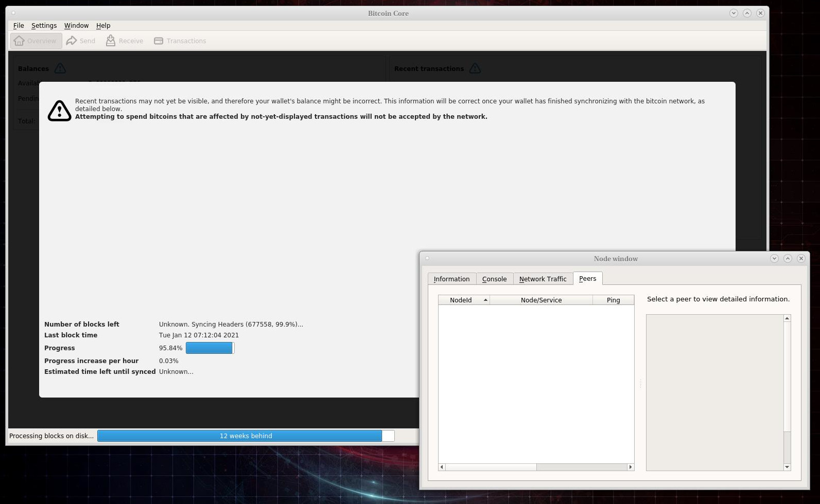This screenshot has width=820, height=504.
Task: Click warning icon next to Balances
Action: point(60,68)
